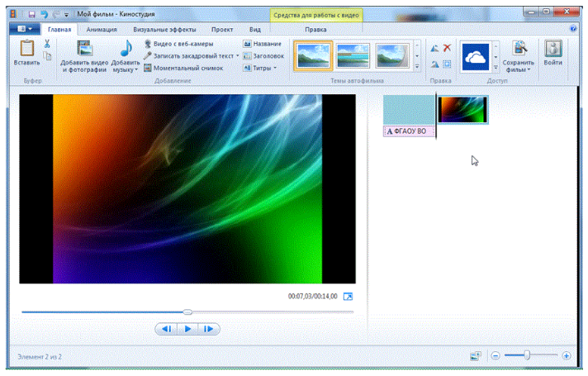Select the blue title clip in storyboard
This screenshot has width=588, height=376.
tap(409, 110)
